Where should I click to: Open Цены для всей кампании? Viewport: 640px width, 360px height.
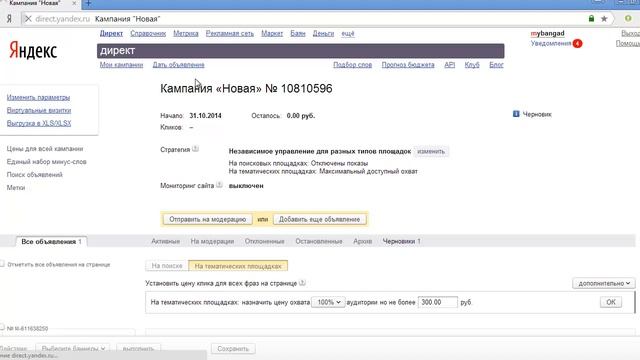click(45, 149)
